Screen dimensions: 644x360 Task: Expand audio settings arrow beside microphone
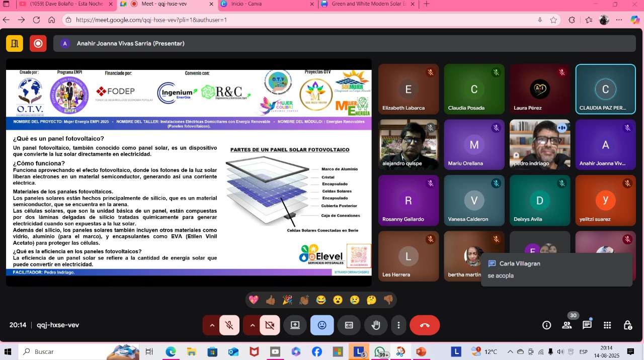point(212,325)
